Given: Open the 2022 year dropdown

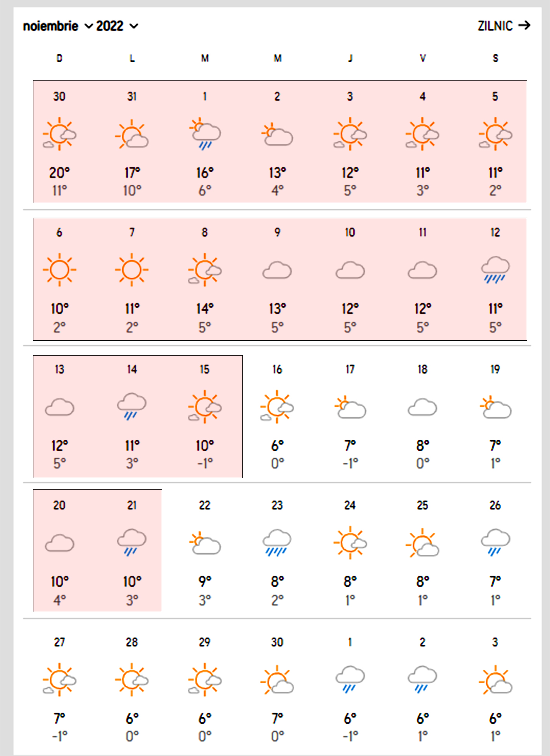Looking at the screenshot, I should pos(117,26).
